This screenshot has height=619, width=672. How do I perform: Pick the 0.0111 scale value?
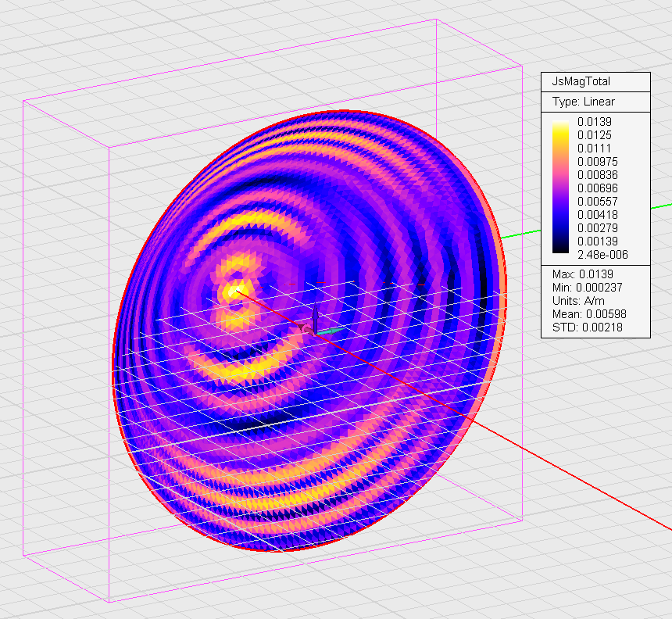pyautogui.click(x=594, y=148)
